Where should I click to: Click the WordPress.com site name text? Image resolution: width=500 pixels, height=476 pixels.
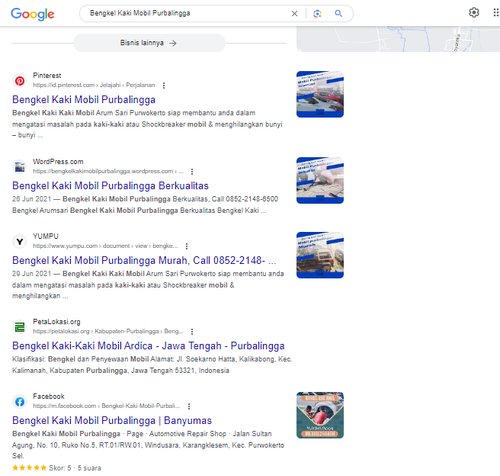58,162
